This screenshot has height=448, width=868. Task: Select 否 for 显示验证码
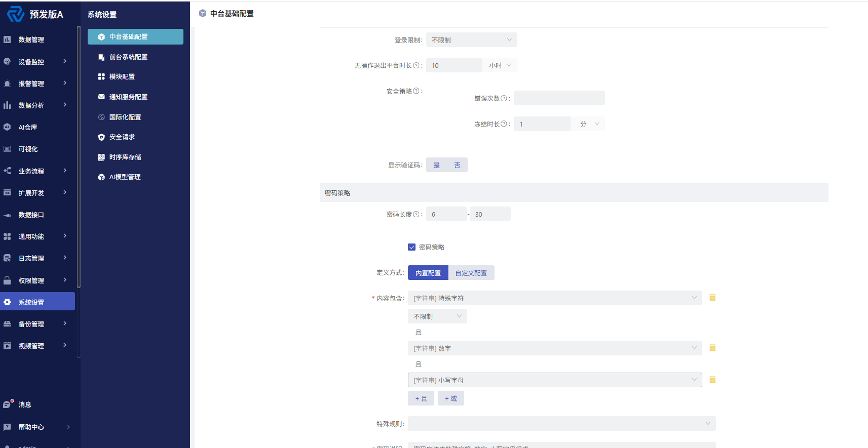coord(457,165)
